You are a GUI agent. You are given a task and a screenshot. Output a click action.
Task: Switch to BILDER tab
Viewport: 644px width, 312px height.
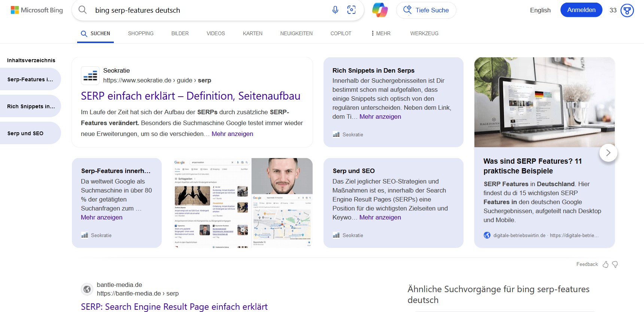point(180,33)
